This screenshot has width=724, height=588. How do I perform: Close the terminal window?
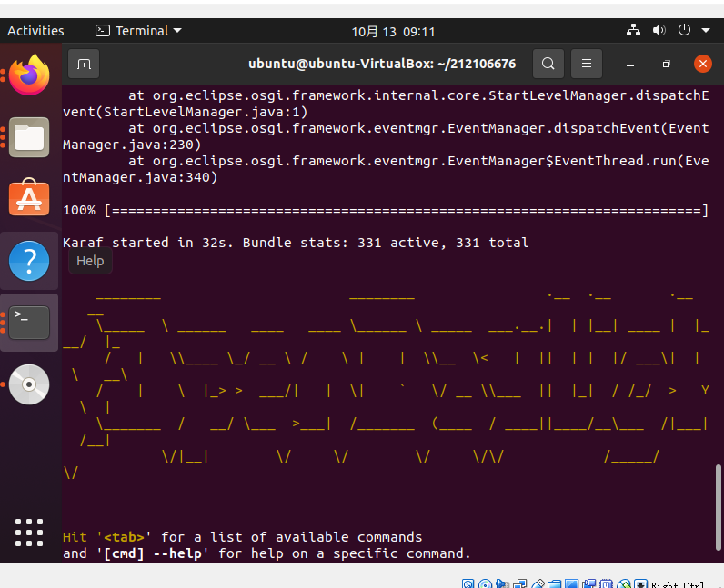tap(703, 64)
